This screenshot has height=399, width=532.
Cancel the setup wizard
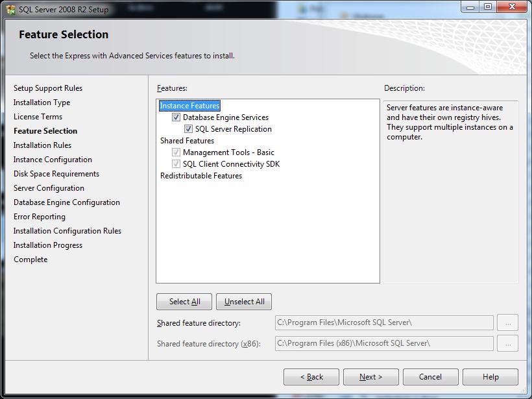click(x=431, y=377)
